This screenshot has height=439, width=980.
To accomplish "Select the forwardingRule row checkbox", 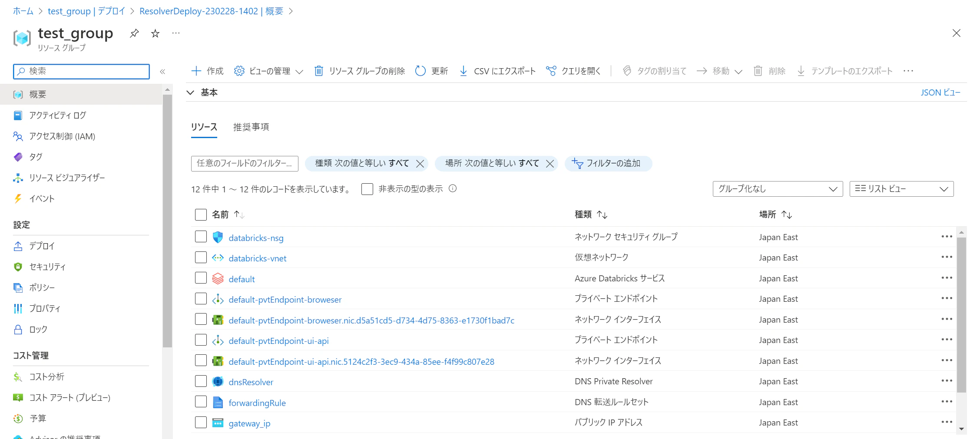I will coord(201,402).
